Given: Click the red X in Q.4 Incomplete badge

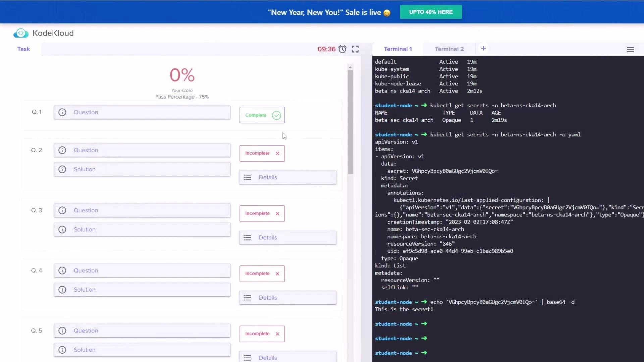Looking at the screenshot, I should pos(277,274).
